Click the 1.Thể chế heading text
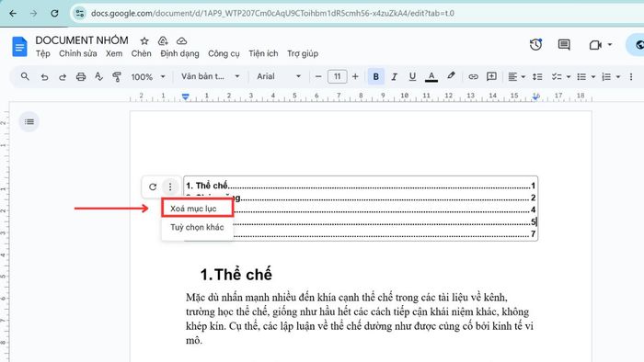The width and height of the screenshot is (644, 362). tap(236, 275)
